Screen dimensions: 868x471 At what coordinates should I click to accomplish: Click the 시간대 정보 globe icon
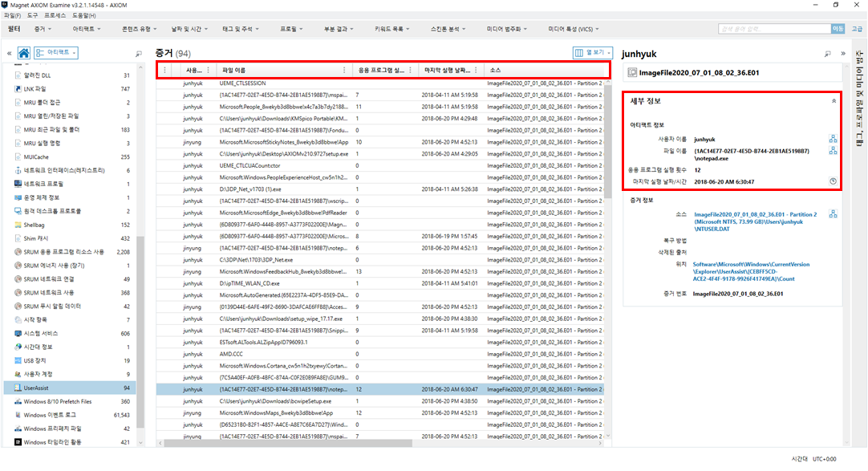coord(18,347)
